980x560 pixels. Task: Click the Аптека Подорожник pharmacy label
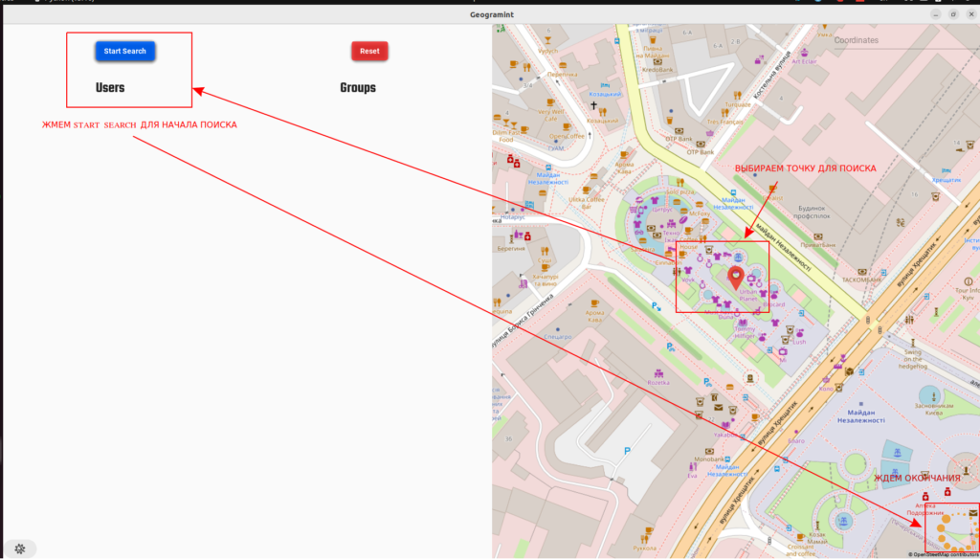pyautogui.click(x=924, y=508)
